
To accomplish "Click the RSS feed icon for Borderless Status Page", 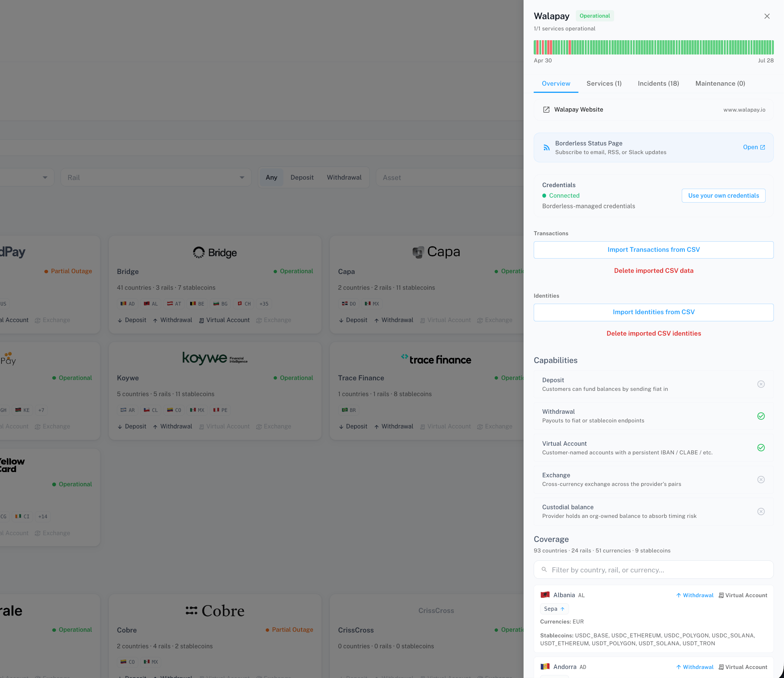I will [x=546, y=148].
